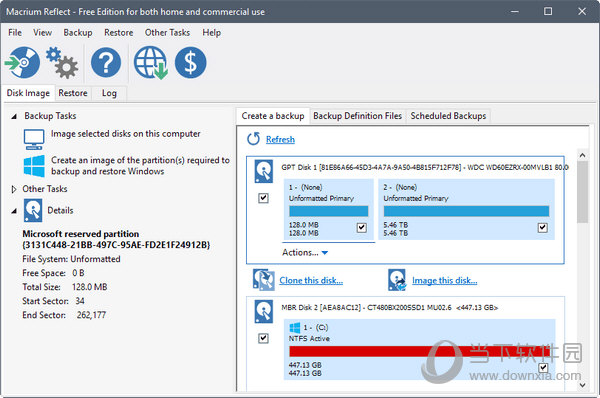Expand the Other Tasks tree node

pyautogui.click(x=14, y=189)
